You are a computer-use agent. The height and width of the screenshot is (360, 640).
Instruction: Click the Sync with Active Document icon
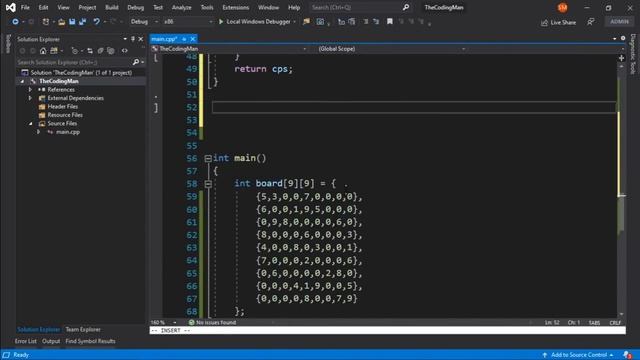point(90,51)
